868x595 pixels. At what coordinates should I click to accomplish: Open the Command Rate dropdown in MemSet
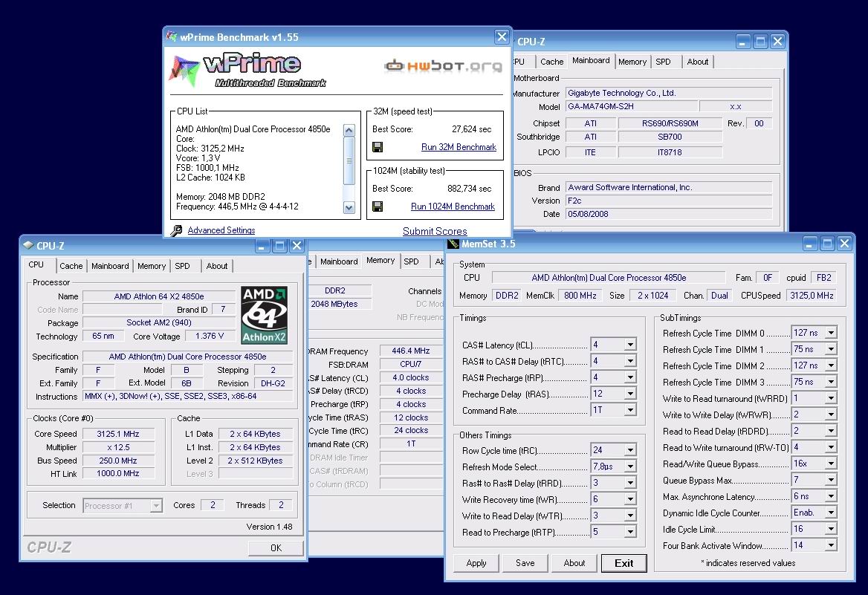(630, 410)
